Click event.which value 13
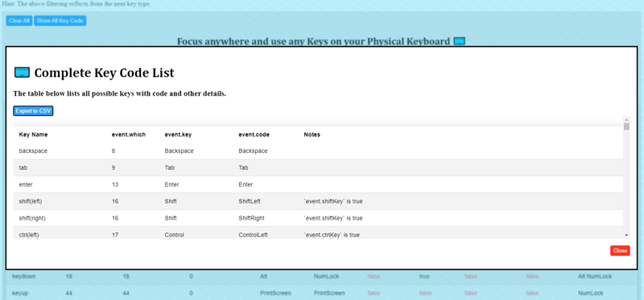The height and width of the screenshot is (300, 644). click(115, 185)
